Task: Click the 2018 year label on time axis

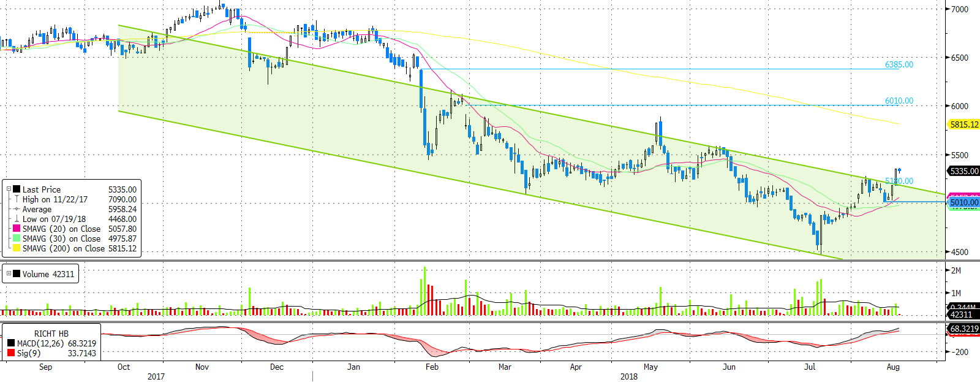Action: point(629,376)
